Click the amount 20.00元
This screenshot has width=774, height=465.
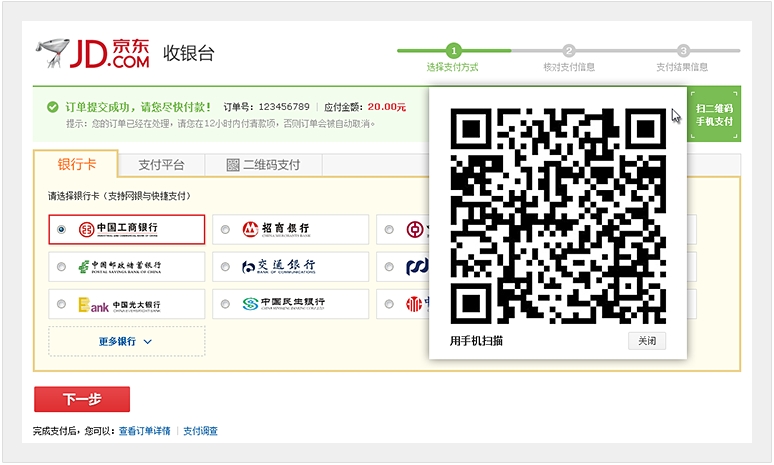tap(387, 107)
